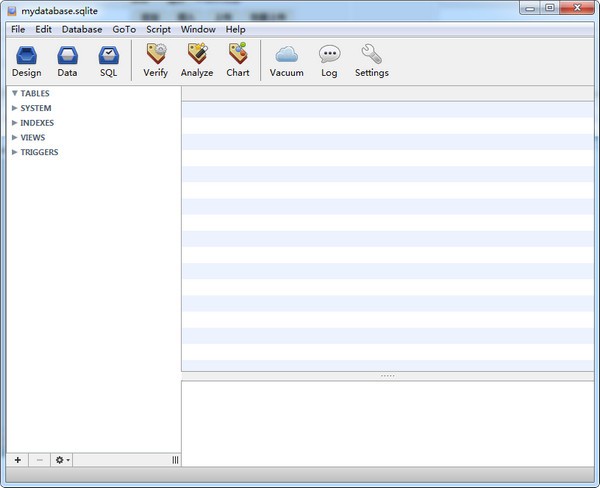
Task: Open the gear actions dropdown
Action: [62, 460]
